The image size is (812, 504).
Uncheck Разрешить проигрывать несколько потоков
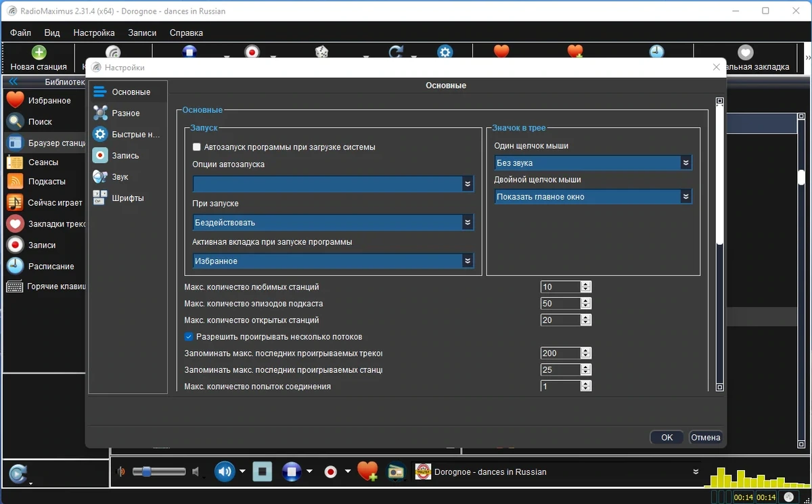pos(189,336)
